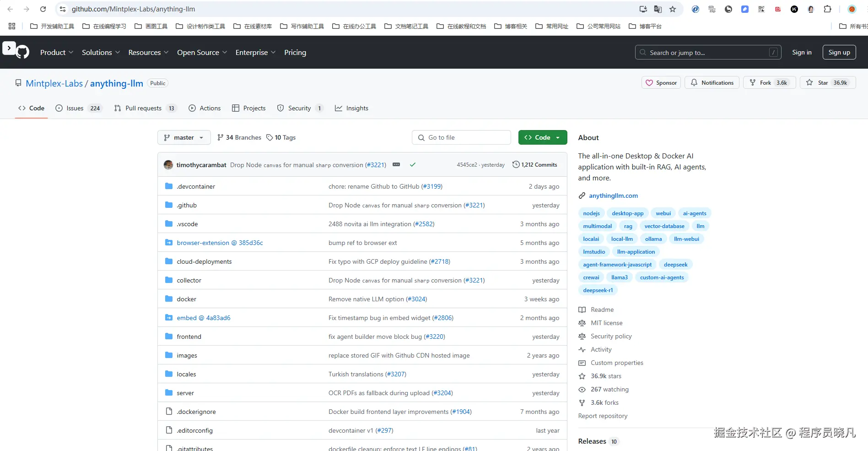
Task: Expand commit message with the ellipsis icon
Action: (396, 164)
